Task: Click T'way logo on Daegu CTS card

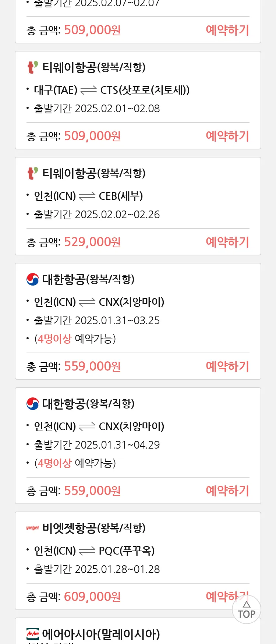Action: click(33, 67)
